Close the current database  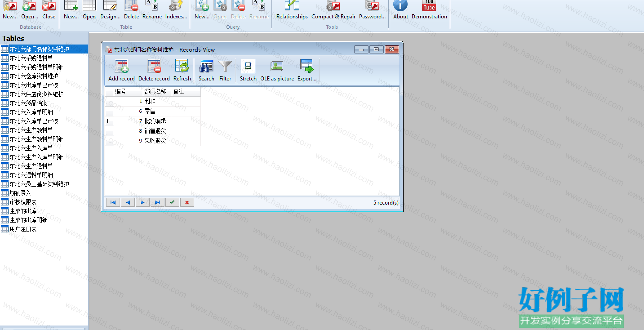[x=49, y=10]
